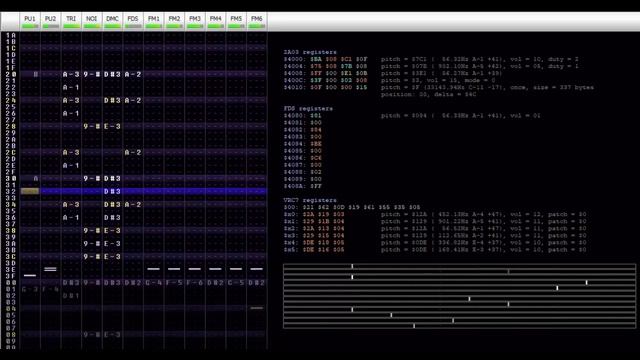Viewport: 640px width, 360px height.
Task: Select the TRI channel header
Action: (71, 22)
